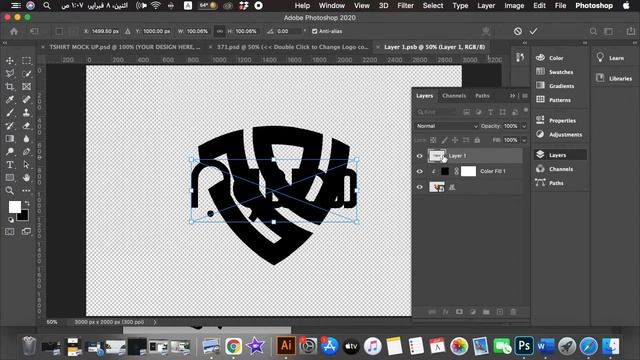Screen dimensions: 640x360
Task: Select the Healing Brush tool
Action: pyautogui.click(x=27, y=100)
